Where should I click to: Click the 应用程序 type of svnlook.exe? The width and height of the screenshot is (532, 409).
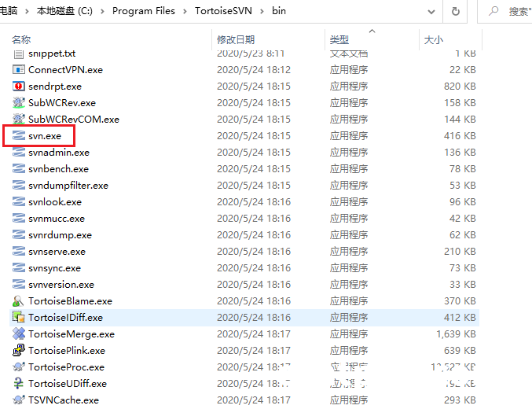point(349,202)
